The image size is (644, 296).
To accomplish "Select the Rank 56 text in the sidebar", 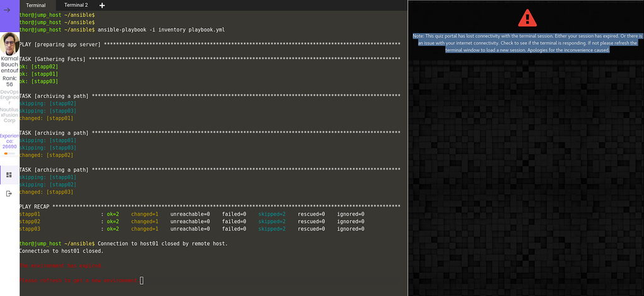I will coord(9,81).
